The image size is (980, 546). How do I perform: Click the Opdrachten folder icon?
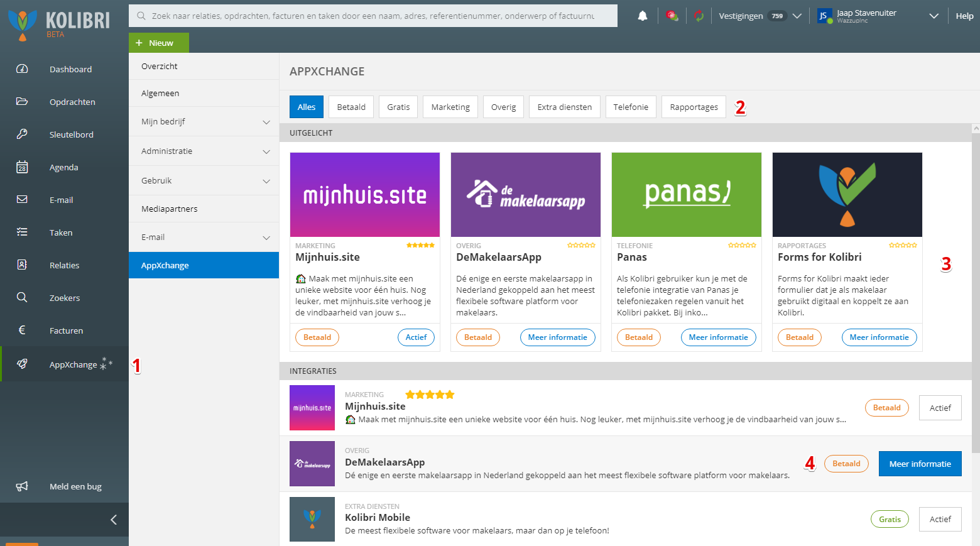(22, 102)
